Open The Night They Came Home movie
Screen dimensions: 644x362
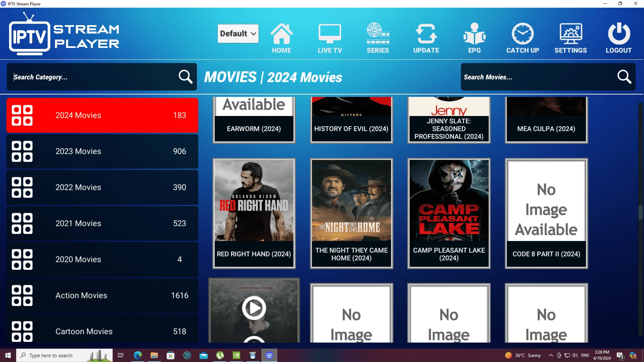[x=352, y=214]
